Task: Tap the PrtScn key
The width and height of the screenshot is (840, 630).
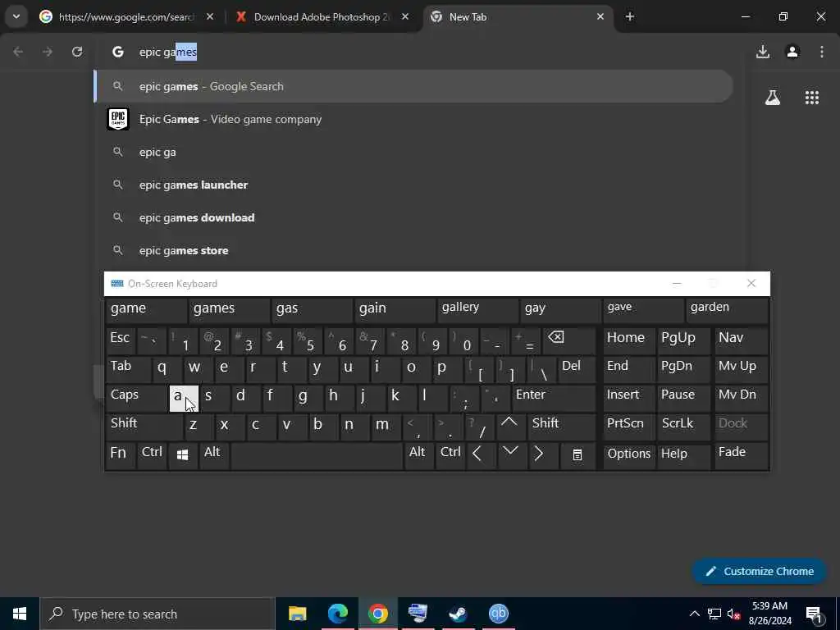Action: [x=629, y=427]
